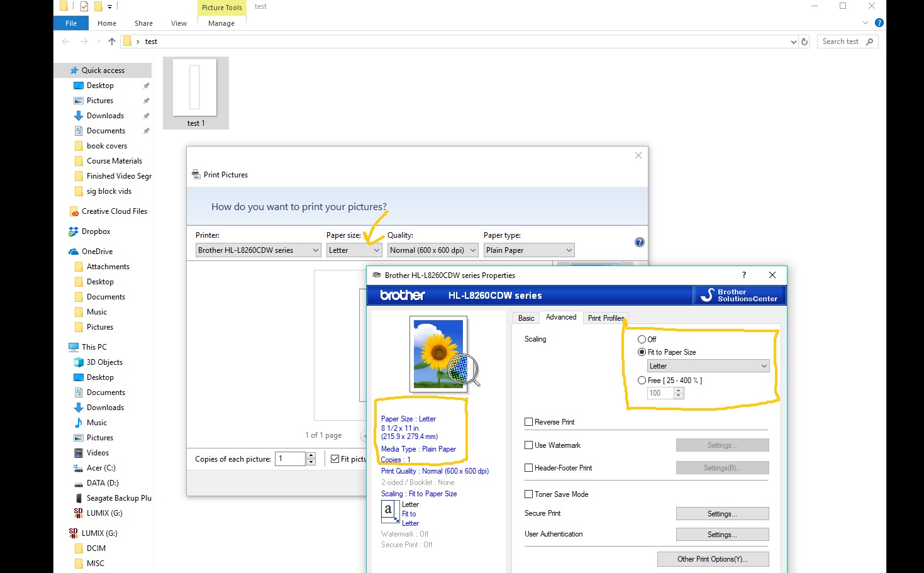Select Free 25-400% scaling option
This screenshot has width=924, height=573.
click(642, 381)
